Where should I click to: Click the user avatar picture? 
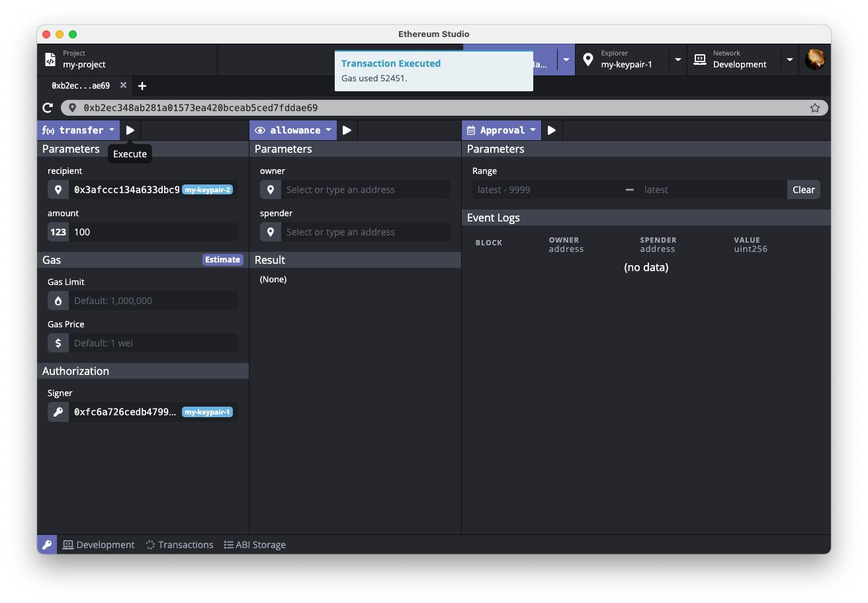pyautogui.click(x=814, y=60)
